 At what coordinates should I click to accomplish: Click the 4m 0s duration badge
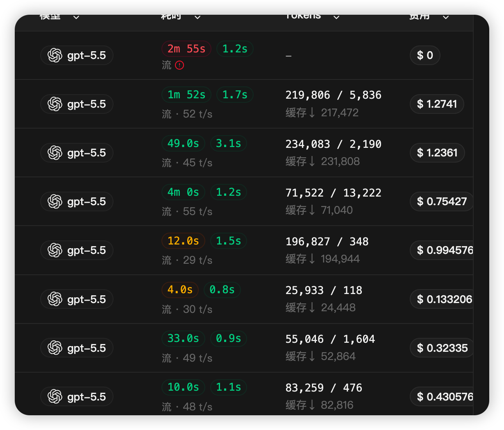point(183,192)
